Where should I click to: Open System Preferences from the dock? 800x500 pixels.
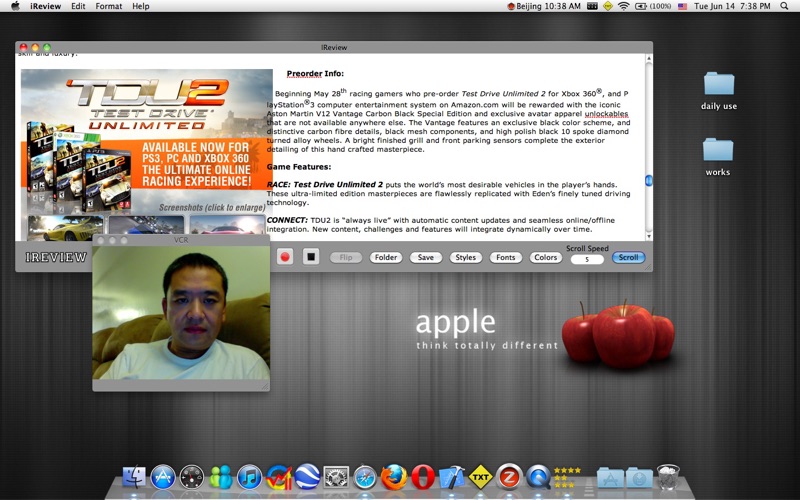tap(336, 477)
